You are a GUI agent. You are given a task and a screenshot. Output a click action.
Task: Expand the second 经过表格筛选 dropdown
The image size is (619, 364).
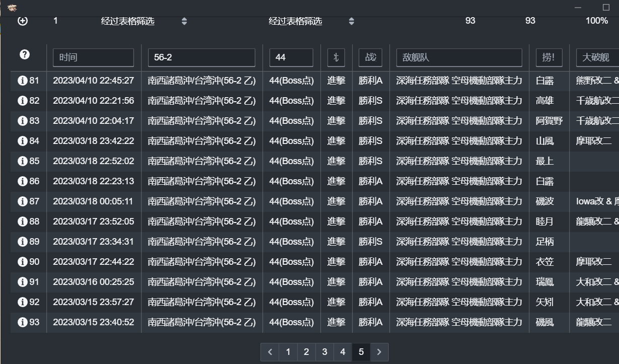352,21
